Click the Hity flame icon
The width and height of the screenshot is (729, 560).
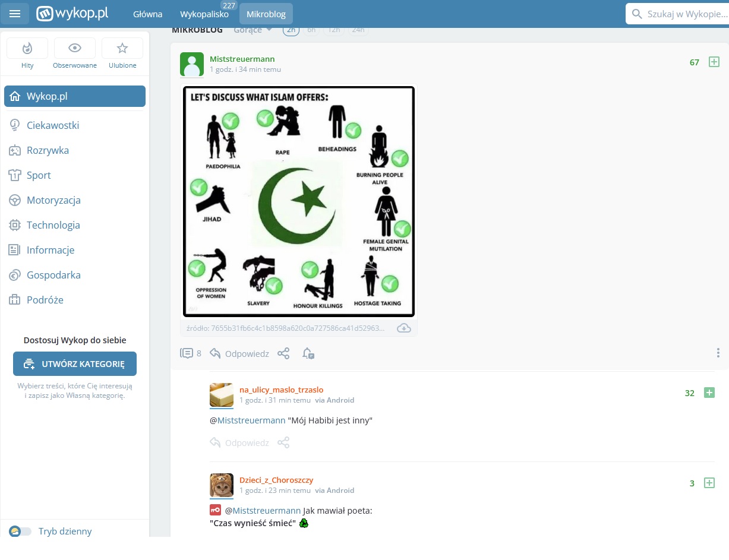27,49
